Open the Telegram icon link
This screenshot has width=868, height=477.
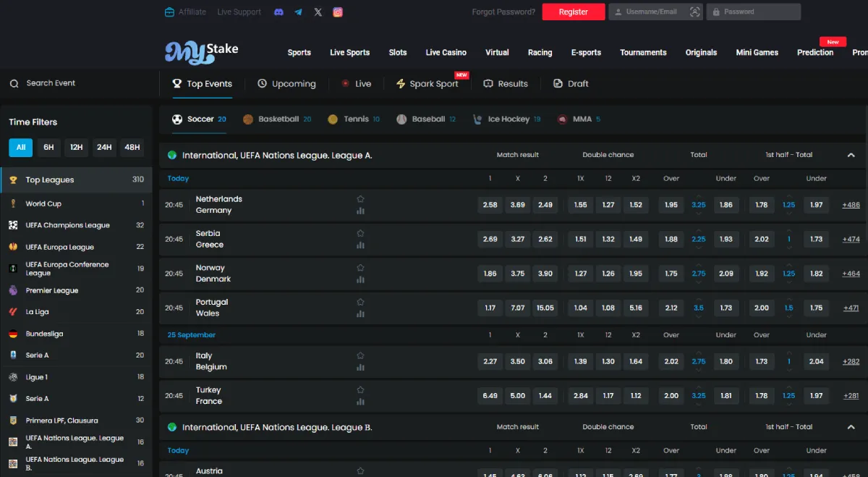[298, 12]
